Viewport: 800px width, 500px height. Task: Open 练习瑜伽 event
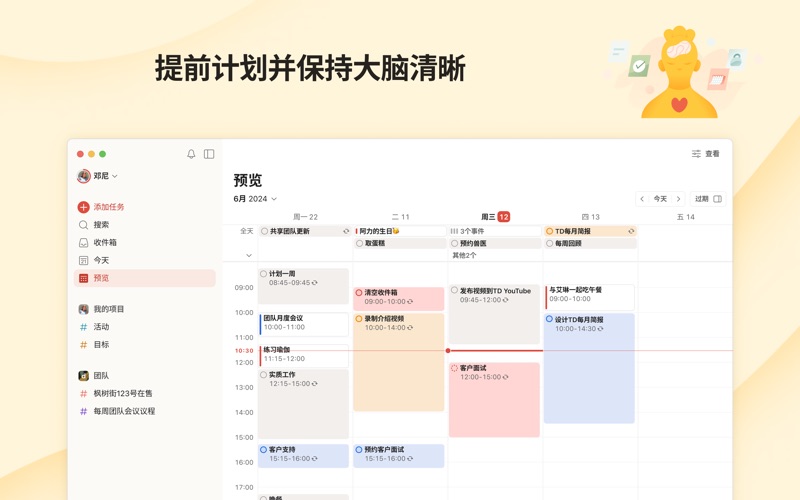point(304,356)
